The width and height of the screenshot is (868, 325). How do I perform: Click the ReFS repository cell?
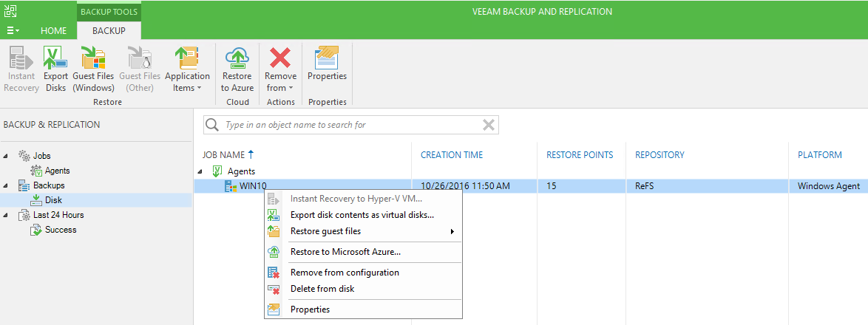645,186
